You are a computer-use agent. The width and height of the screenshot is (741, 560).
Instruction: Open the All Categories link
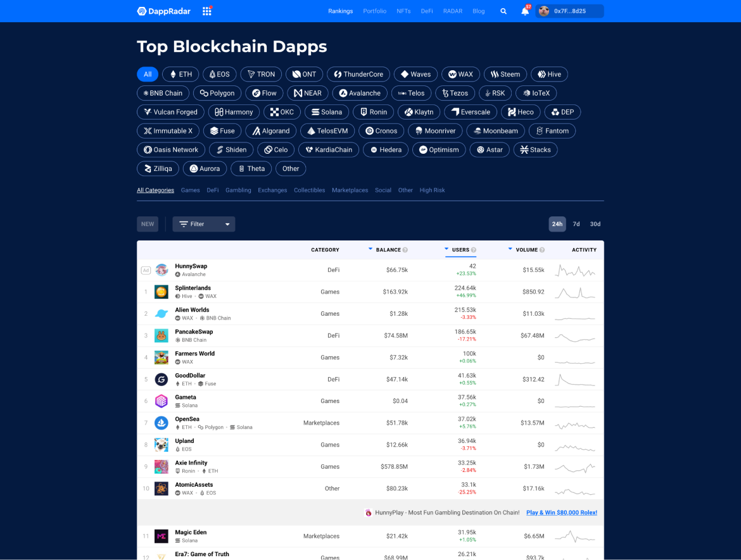[155, 190]
